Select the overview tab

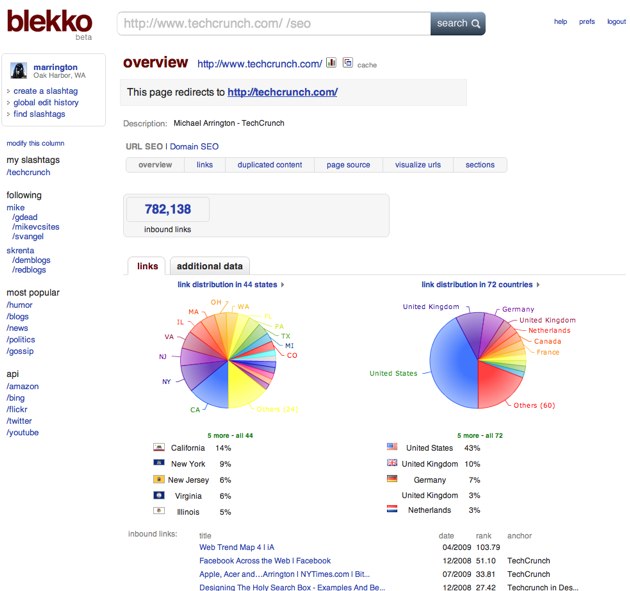point(155,165)
